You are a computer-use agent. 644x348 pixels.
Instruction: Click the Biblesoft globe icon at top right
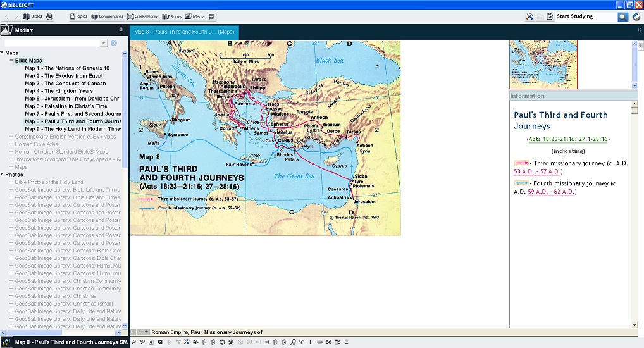pyautogui.click(x=636, y=17)
